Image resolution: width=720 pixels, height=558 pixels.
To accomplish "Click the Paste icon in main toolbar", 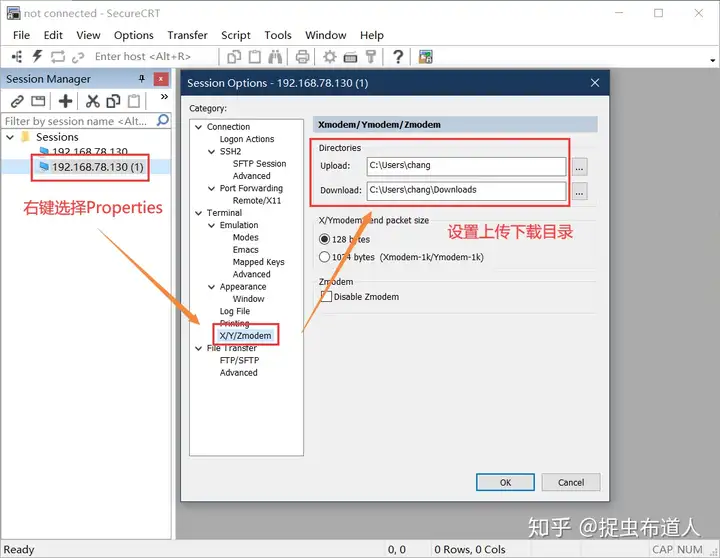I will tap(254, 56).
